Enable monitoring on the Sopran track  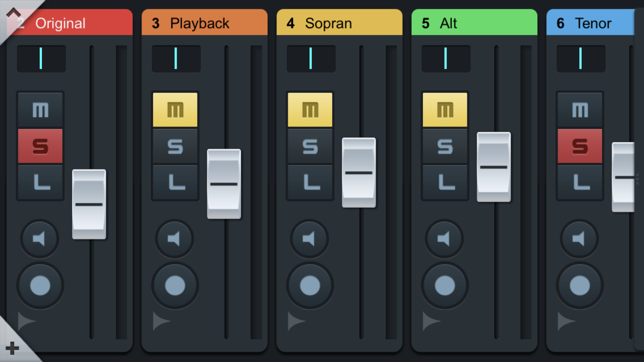pos(309,239)
